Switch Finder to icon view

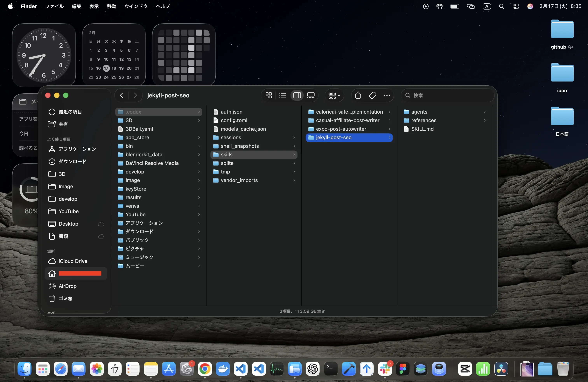point(269,95)
